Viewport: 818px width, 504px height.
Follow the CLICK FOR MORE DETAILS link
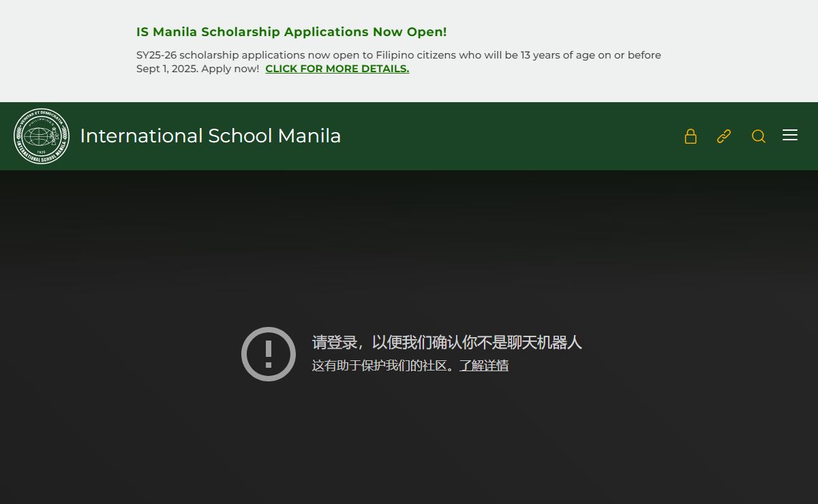tap(337, 69)
